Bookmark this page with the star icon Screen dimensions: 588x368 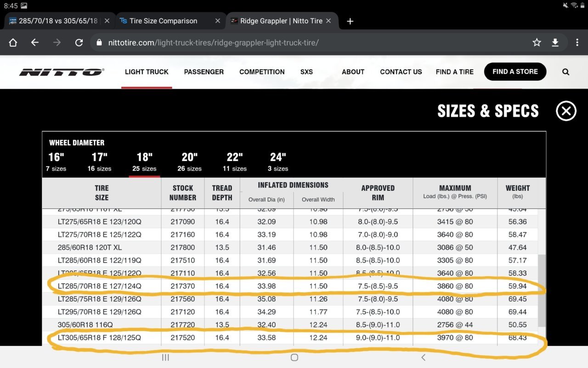[x=537, y=42]
